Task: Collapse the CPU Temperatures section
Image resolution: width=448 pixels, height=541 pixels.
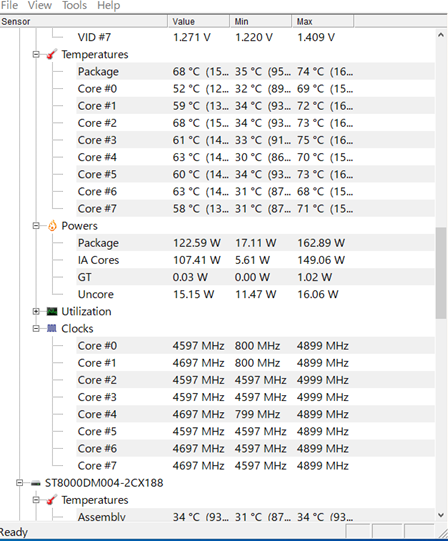Action: (36, 54)
